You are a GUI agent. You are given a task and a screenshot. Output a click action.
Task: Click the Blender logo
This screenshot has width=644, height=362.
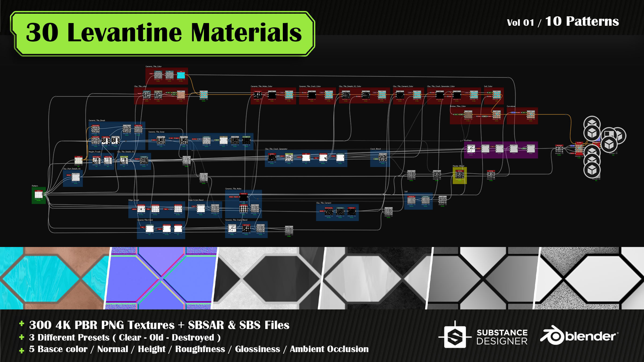(x=579, y=335)
